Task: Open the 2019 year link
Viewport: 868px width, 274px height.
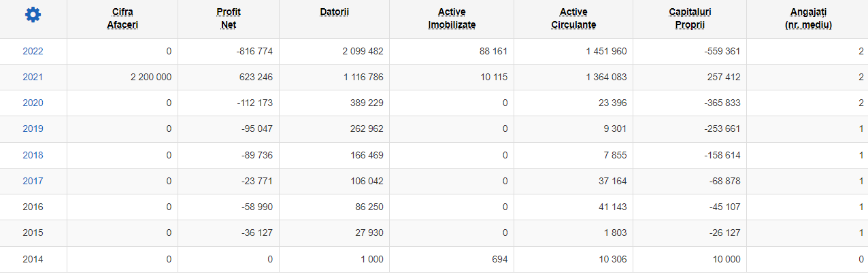Action: click(33, 129)
